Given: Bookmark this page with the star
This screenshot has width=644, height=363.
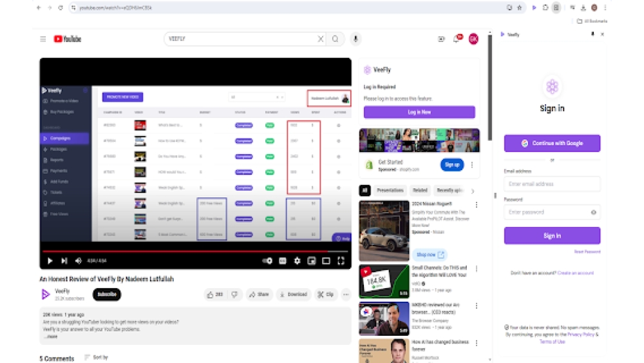Looking at the screenshot, I should coord(519,7).
